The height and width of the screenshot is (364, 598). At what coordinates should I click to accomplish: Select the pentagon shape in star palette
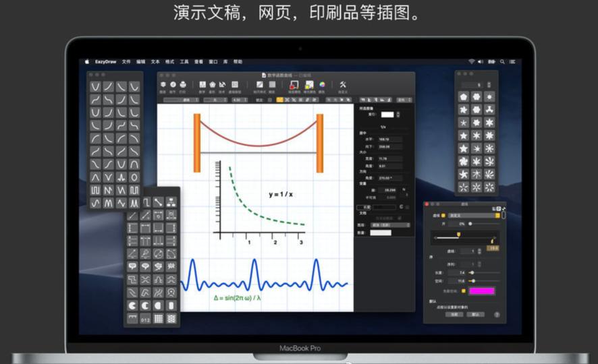[x=464, y=97]
